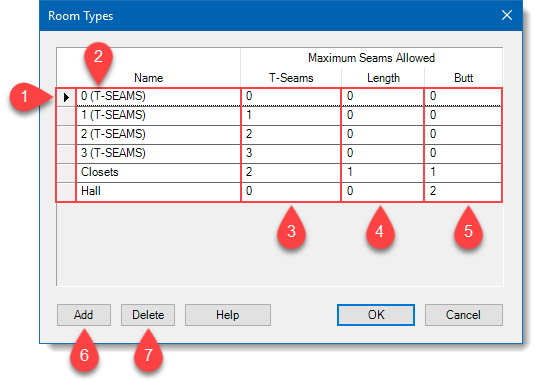Edit Length value for Closets row
548x382 pixels.
tap(382, 172)
